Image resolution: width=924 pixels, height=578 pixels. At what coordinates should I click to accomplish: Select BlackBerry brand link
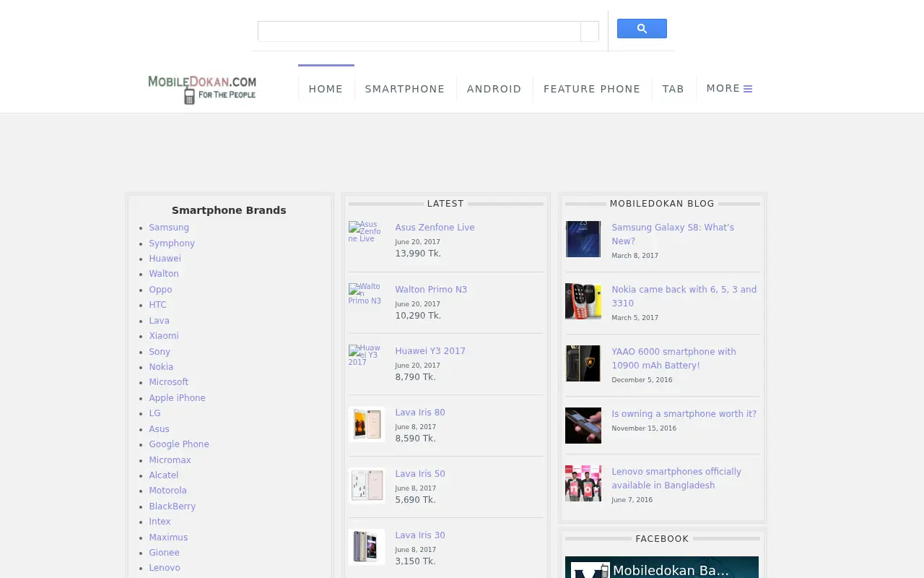173,506
